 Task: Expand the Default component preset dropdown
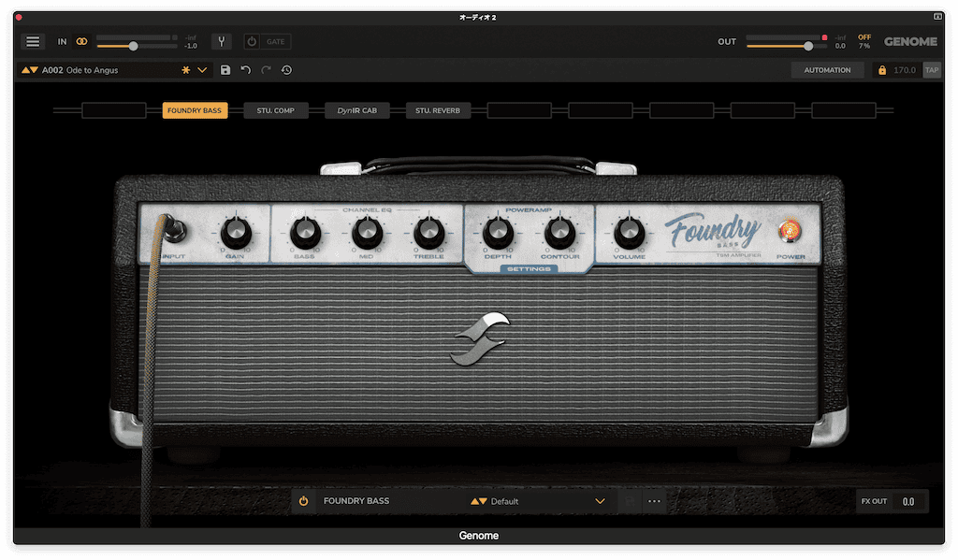(x=600, y=501)
